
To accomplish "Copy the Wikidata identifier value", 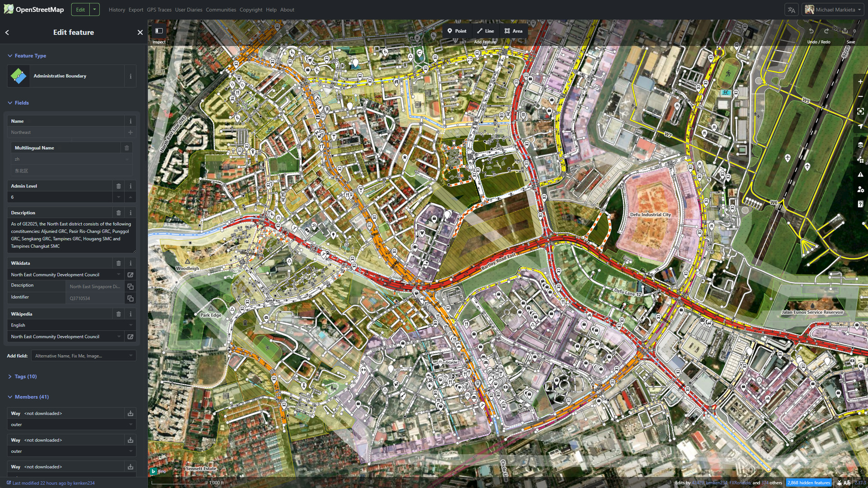I will pyautogui.click(x=130, y=298).
